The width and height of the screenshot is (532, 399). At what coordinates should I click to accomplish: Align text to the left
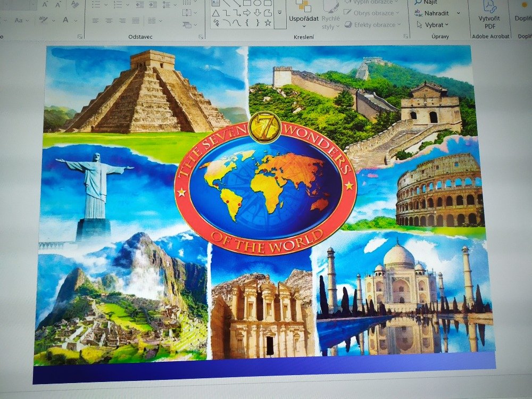96,21
